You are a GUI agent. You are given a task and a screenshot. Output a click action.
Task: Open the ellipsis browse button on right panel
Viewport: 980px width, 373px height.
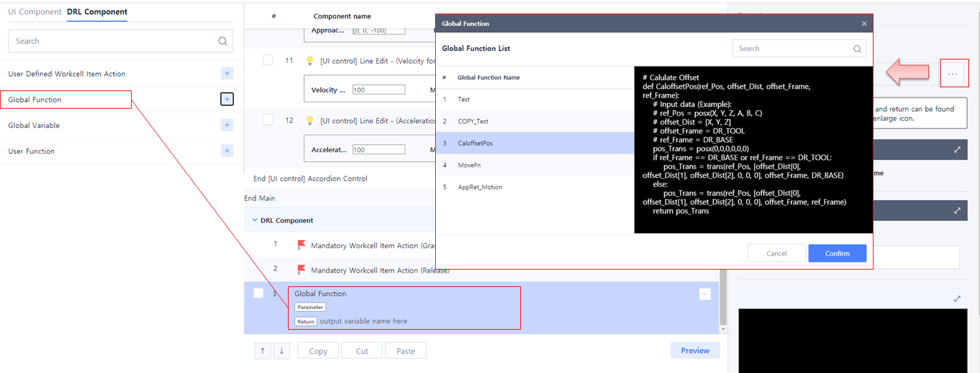(x=953, y=74)
